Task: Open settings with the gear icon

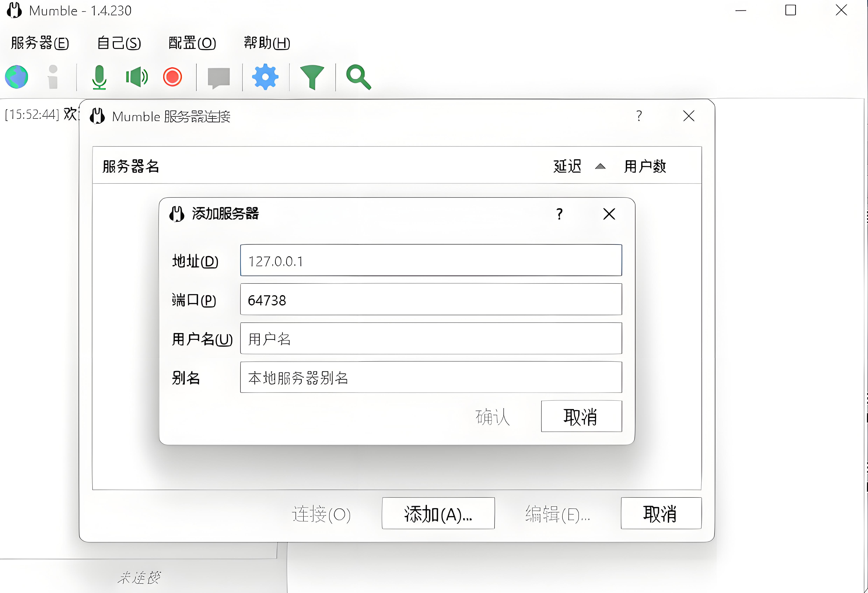Action: [x=265, y=77]
